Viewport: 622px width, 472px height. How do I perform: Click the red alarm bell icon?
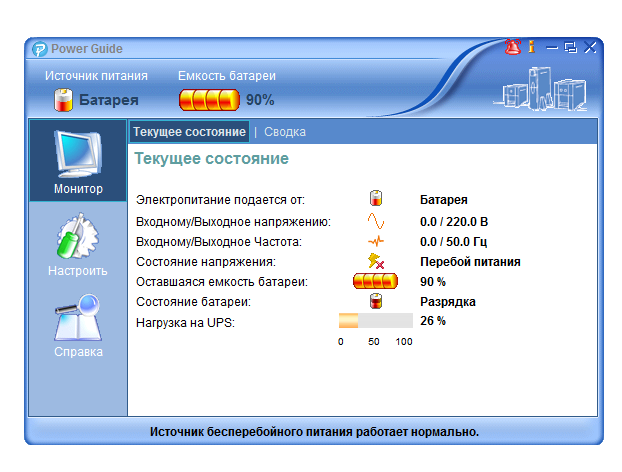tap(513, 47)
